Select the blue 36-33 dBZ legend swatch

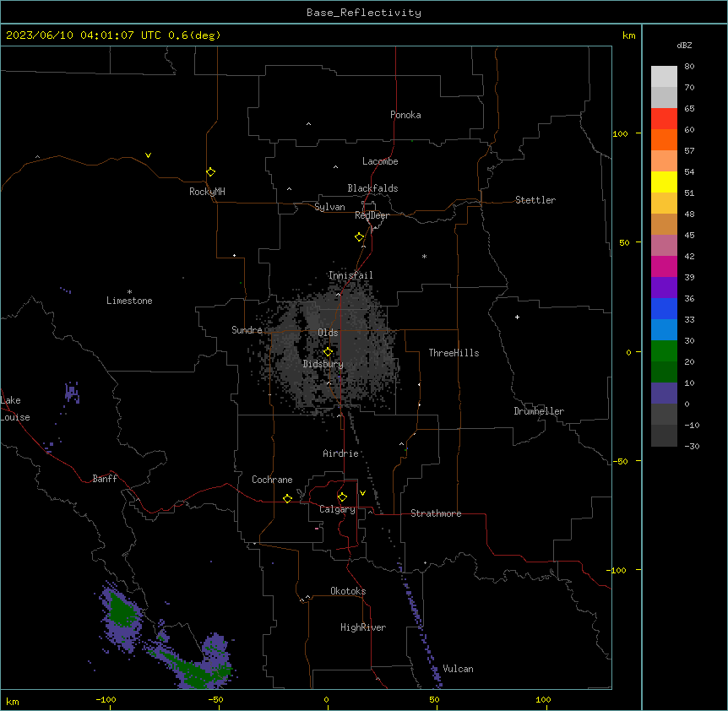664,308
